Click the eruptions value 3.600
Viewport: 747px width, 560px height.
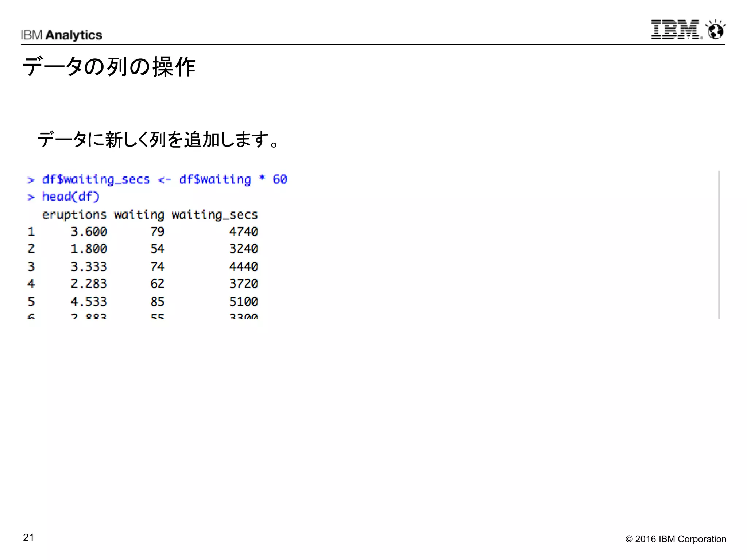pyautogui.click(x=89, y=231)
